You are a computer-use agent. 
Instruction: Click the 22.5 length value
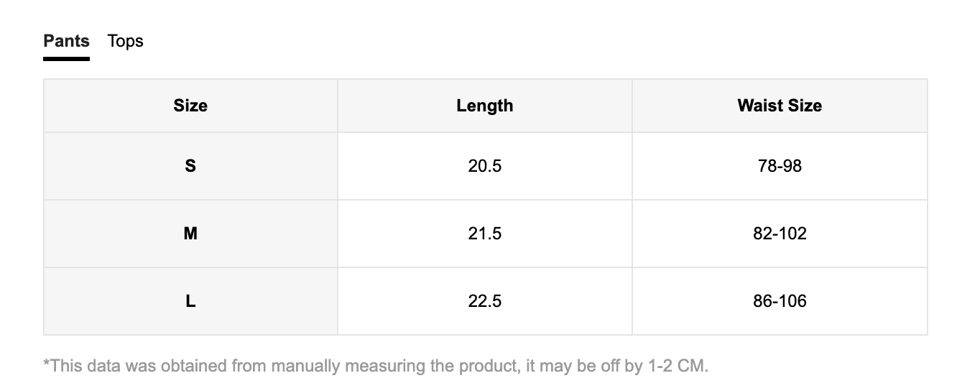pos(485,301)
